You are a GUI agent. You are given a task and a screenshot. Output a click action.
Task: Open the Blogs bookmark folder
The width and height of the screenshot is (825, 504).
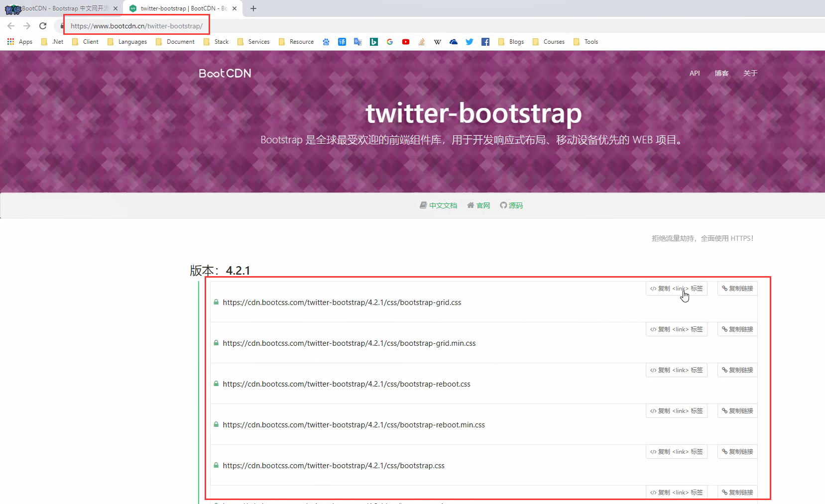coord(511,42)
